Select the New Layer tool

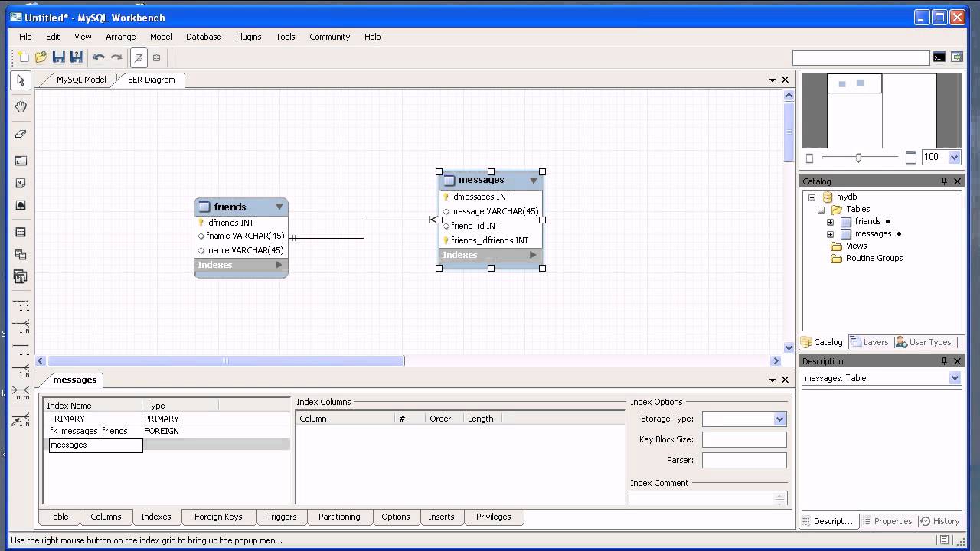tap(21, 161)
